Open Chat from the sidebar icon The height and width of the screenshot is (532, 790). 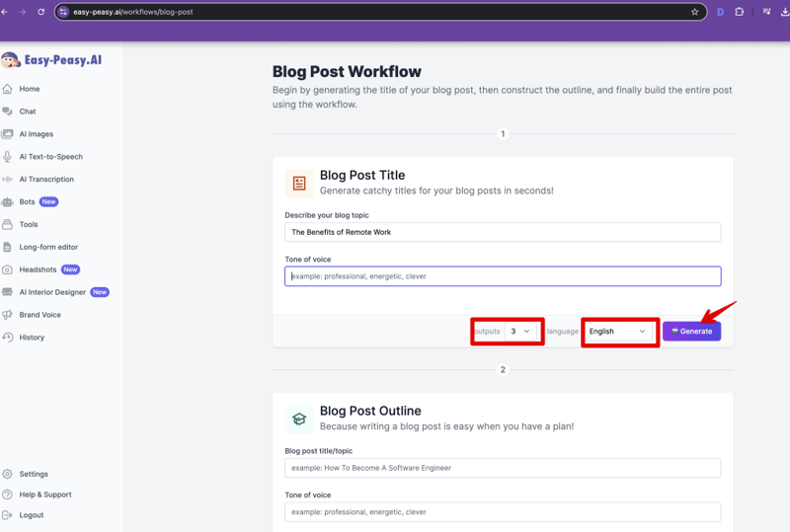click(8, 112)
